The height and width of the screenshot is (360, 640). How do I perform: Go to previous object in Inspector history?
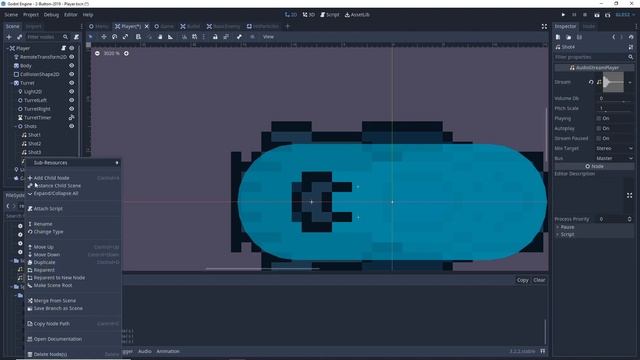[613, 37]
